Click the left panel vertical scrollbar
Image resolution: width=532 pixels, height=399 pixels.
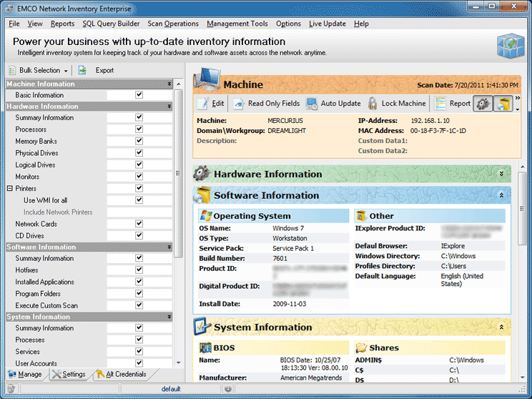coord(179,215)
